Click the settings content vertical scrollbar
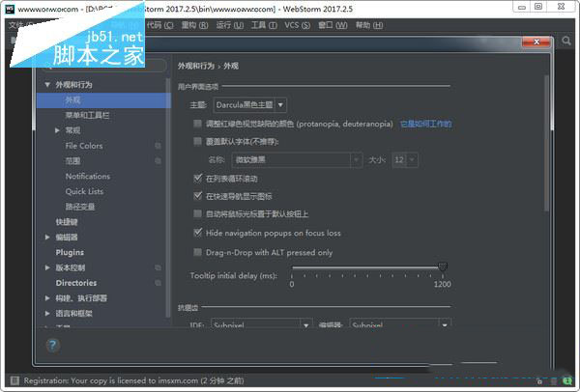The width and height of the screenshot is (580, 392). [x=547, y=143]
